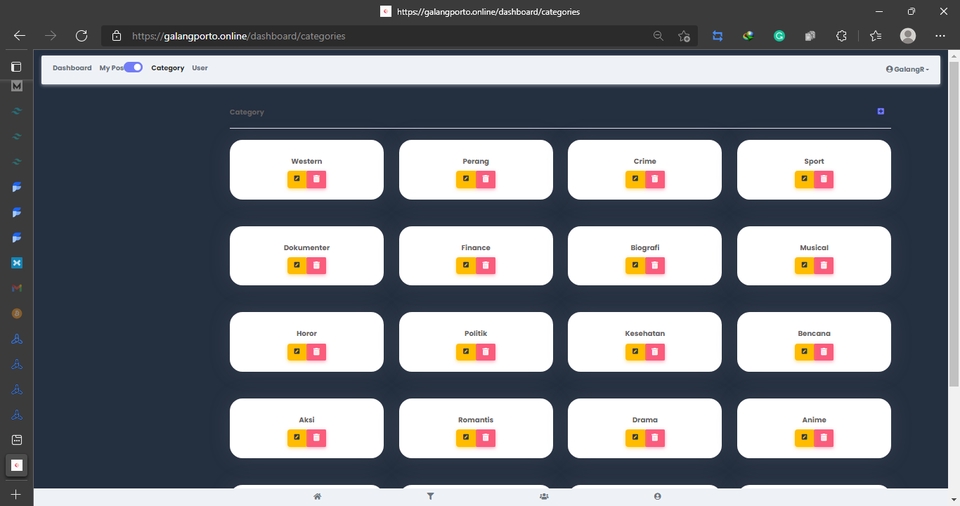Edit the Kesehatan category
This screenshot has width=960, height=506.
(635, 352)
